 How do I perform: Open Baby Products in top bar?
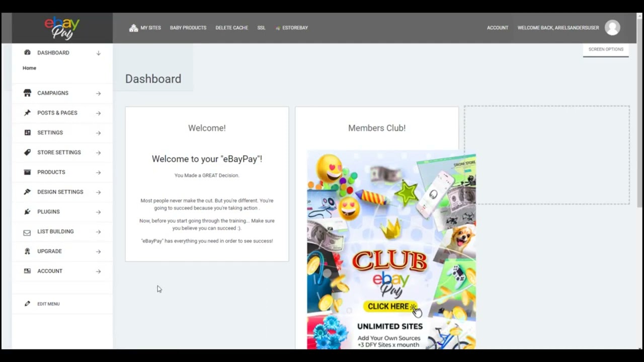[x=188, y=28]
